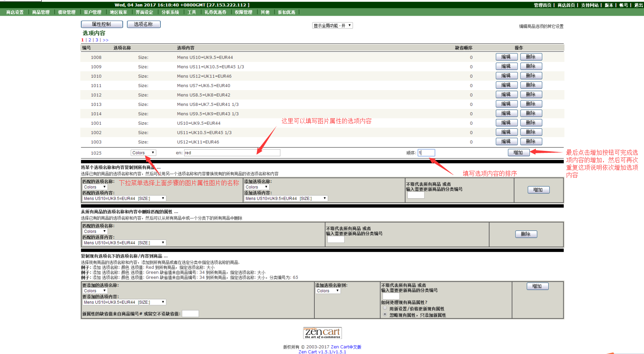Open the 商品管理 menu
This screenshot has width=644, height=354.
click(41, 12)
